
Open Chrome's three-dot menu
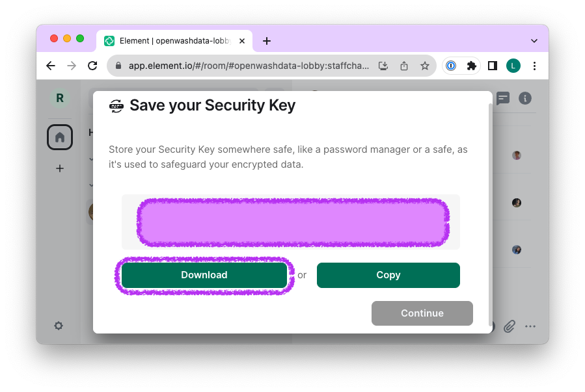coord(534,66)
